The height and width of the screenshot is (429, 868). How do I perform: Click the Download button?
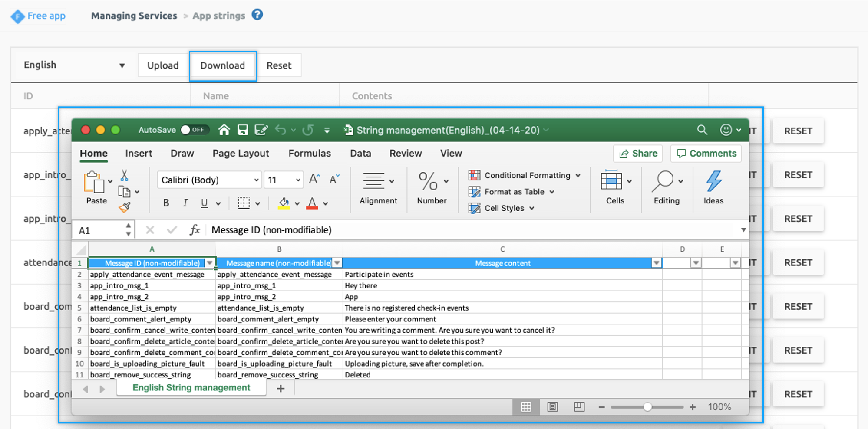pyautogui.click(x=223, y=65)
